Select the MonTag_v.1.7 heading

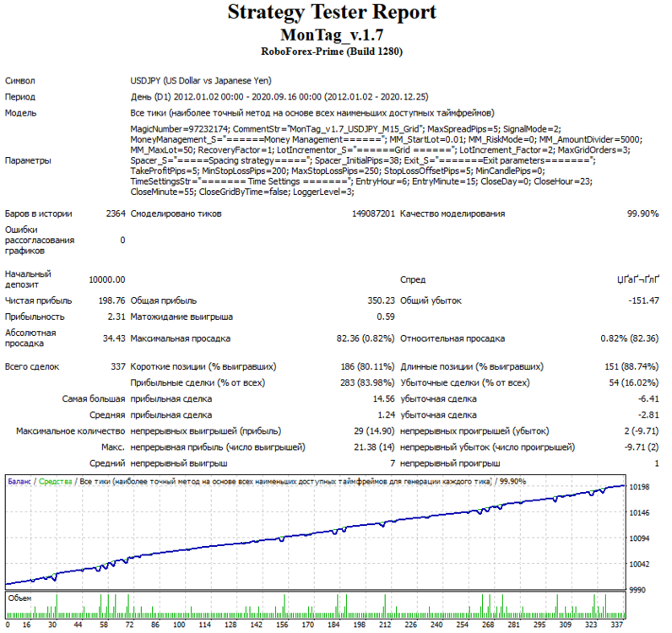tap(332, 35)
